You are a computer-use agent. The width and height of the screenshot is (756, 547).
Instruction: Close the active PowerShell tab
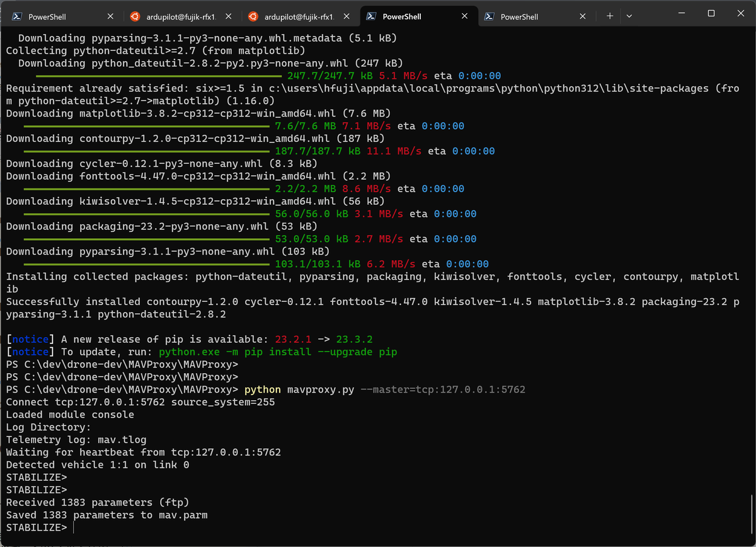click(464, 17)
